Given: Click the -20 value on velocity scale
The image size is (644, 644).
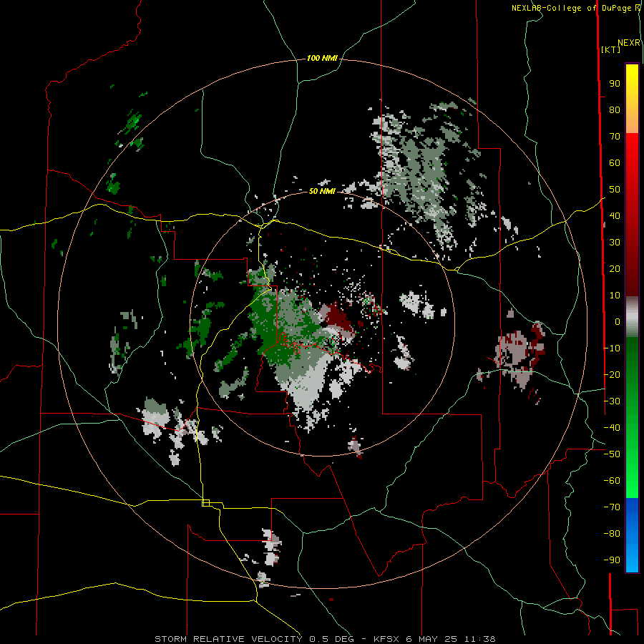Looking at the screenshot, I should [612, 374].
